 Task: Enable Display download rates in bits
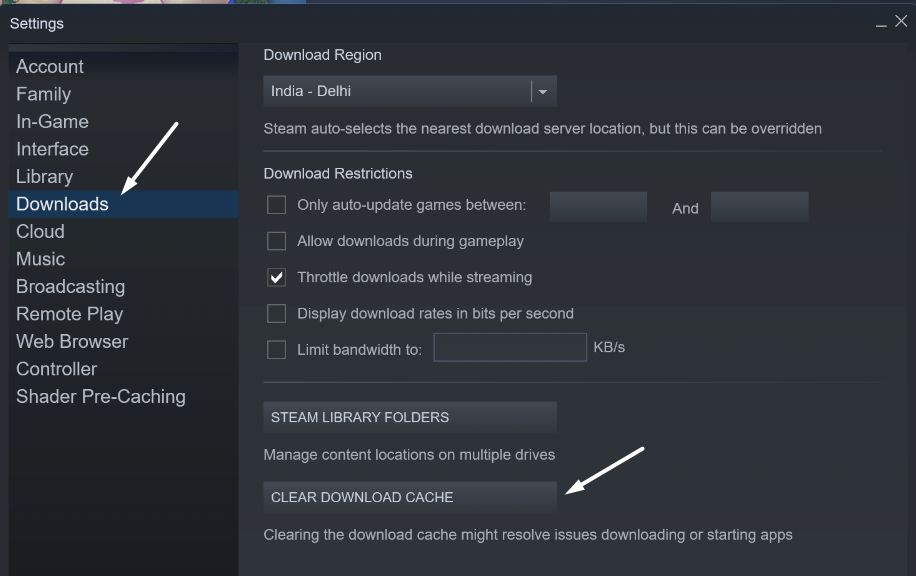pos(277,314)
